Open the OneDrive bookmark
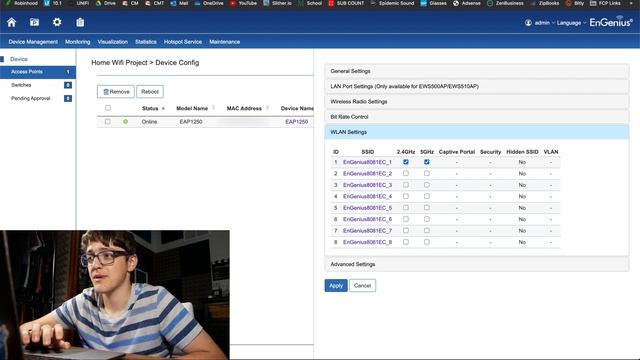640x360 pixels. 209,3
